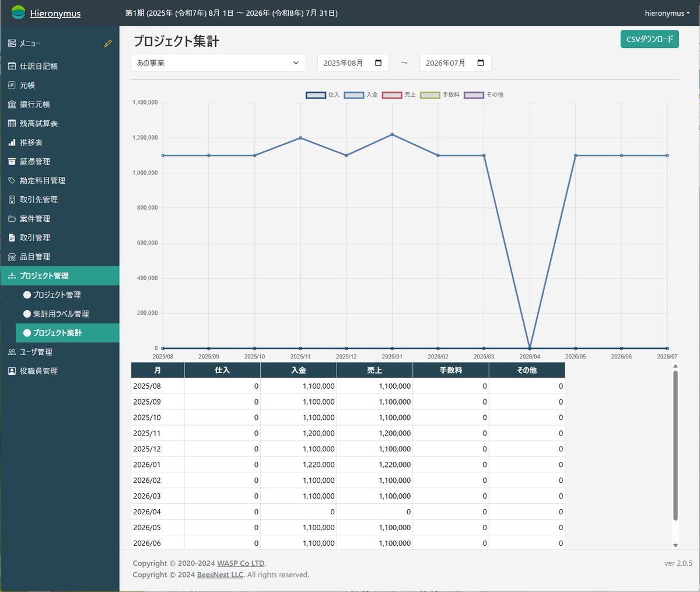
Task: Click the 勘定科目管理 tag icon
Action: (12, 180)
